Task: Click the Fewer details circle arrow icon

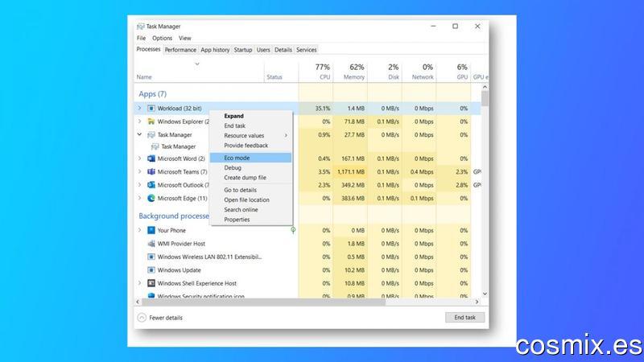Action: click(142, 318)
